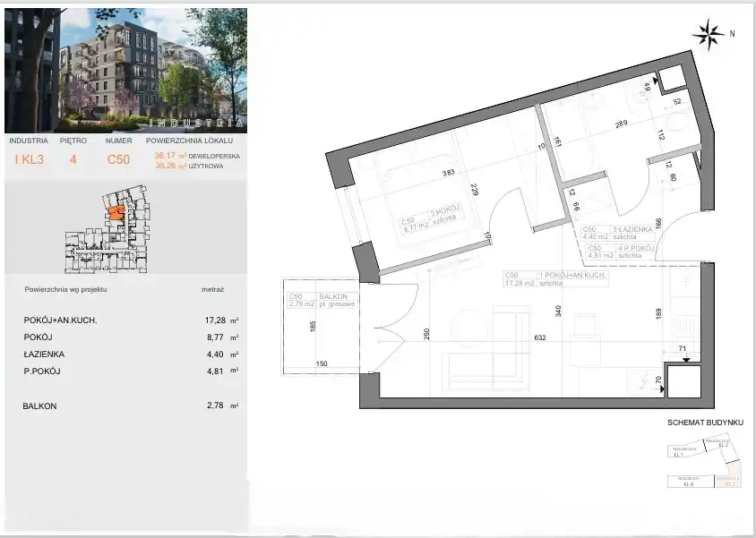
Task: Click the orange highlighted unit on the floor map
Action: pos(116,212)
